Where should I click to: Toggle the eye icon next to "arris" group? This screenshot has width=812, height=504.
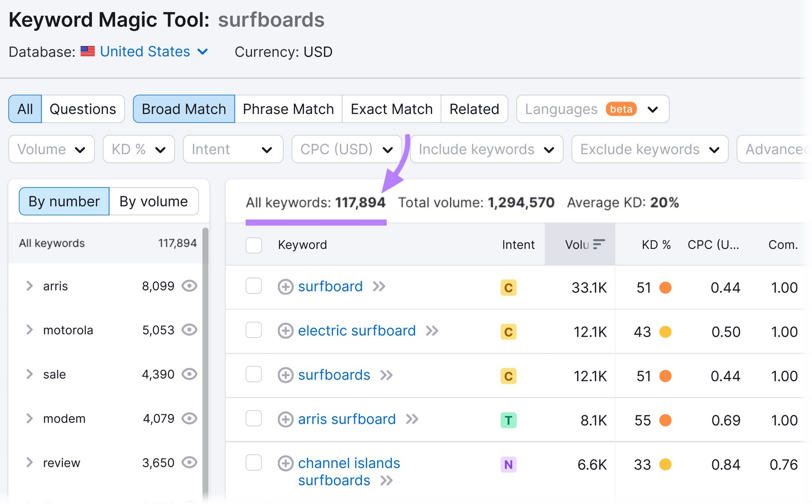[189, 285]
